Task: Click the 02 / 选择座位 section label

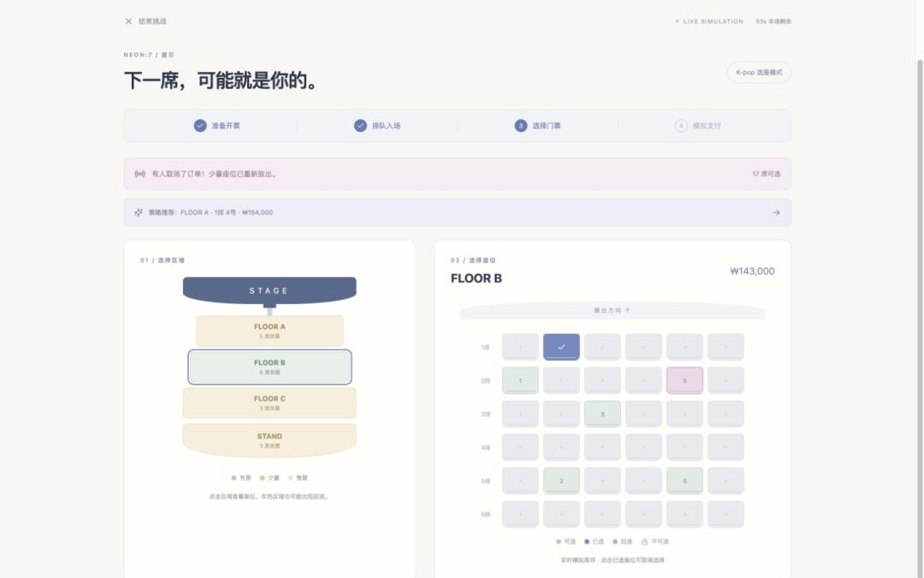Action: [x=473, y=260]
